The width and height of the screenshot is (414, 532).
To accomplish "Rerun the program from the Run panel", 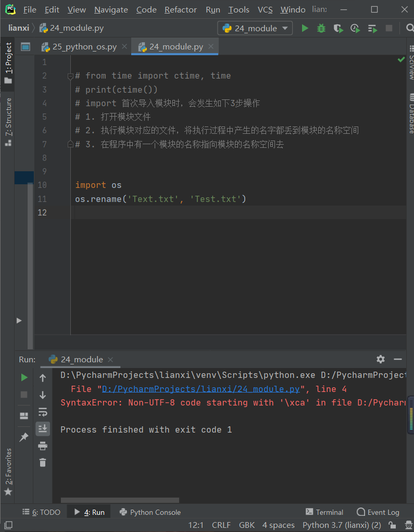I will coord(24,376).
